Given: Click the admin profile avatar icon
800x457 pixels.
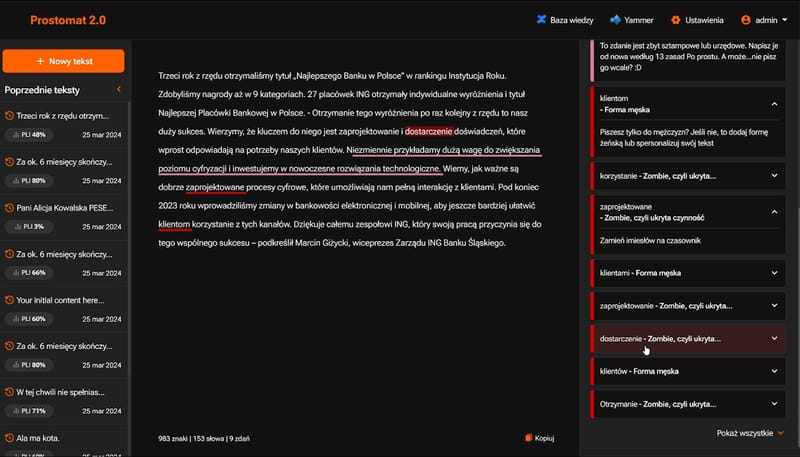Looking at the screenshot, I should click(745, 20).
